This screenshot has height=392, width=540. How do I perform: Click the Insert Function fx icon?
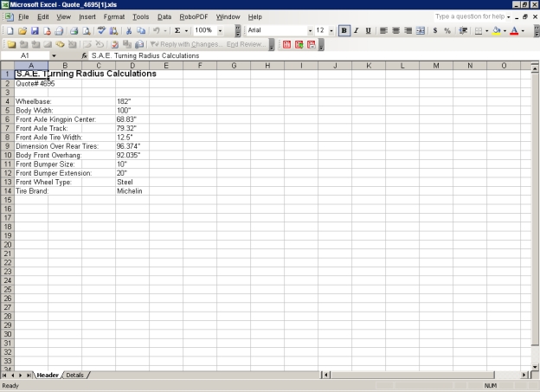(84, 55)
